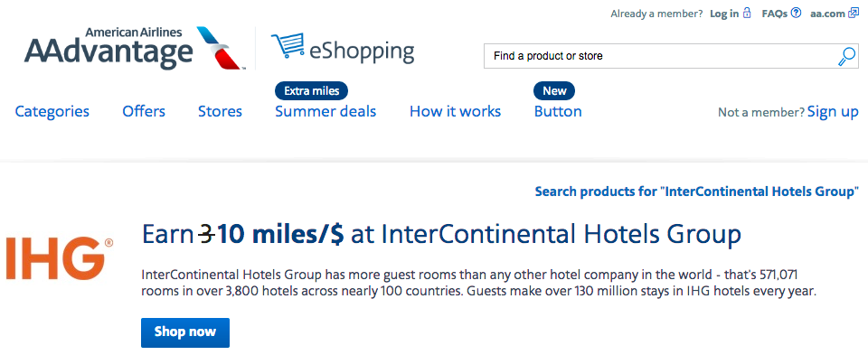Search products for InterContinental Hotels Group link
This screenshot has width=868, height=355.
(697, 192)
